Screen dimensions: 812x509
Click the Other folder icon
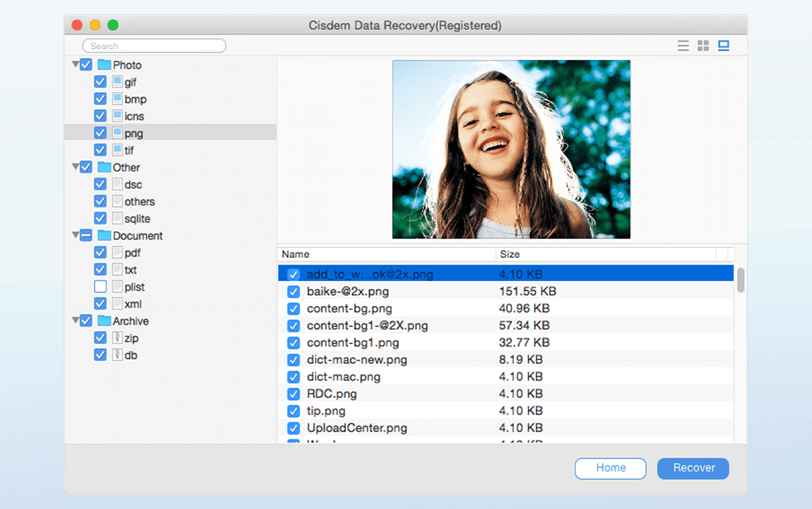coord(104,167)
